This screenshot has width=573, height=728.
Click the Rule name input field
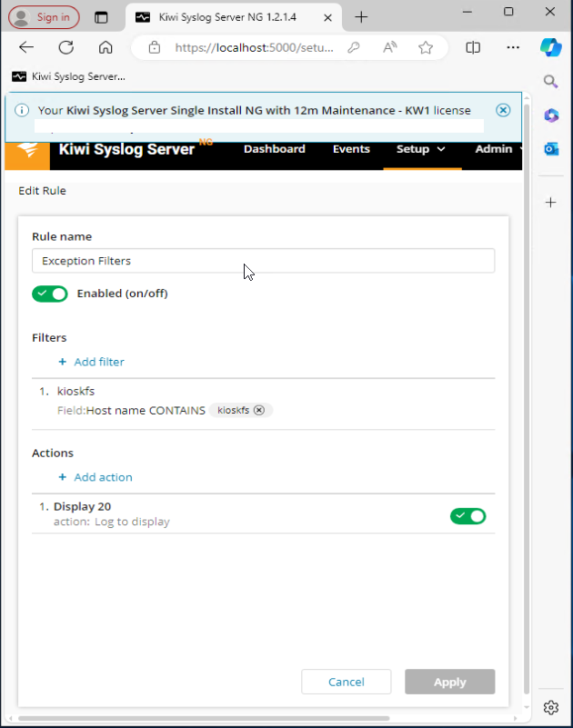[x=263, y=261]
